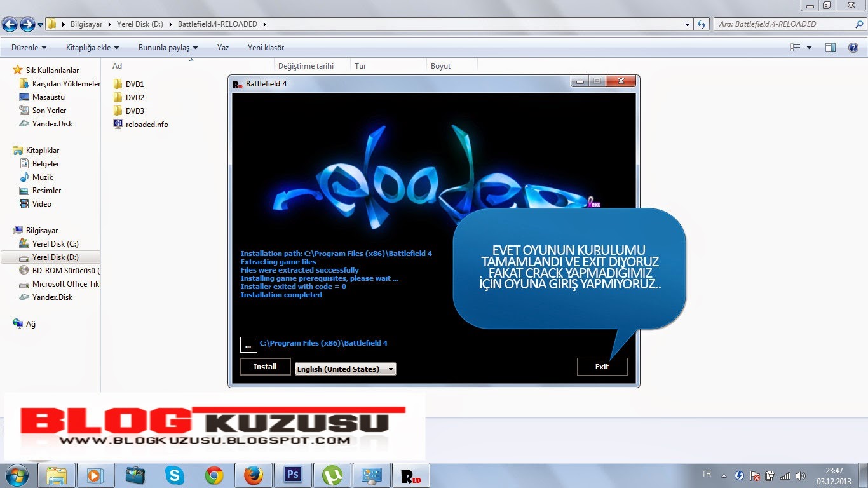Change view using the view icon
The image size is (868, 488).
[x=796, y=48]
